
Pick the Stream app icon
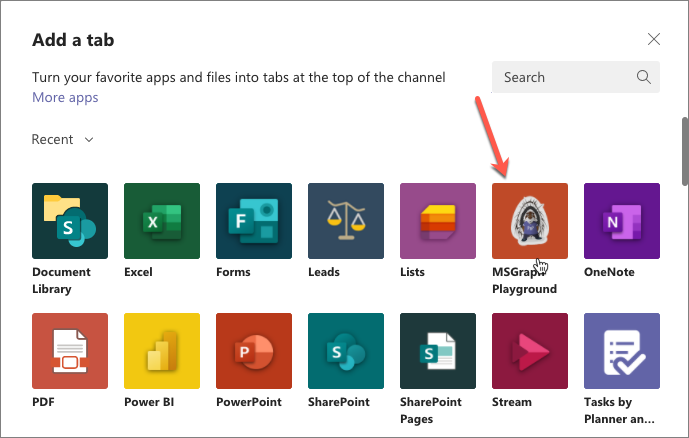(x=530, y=351)
